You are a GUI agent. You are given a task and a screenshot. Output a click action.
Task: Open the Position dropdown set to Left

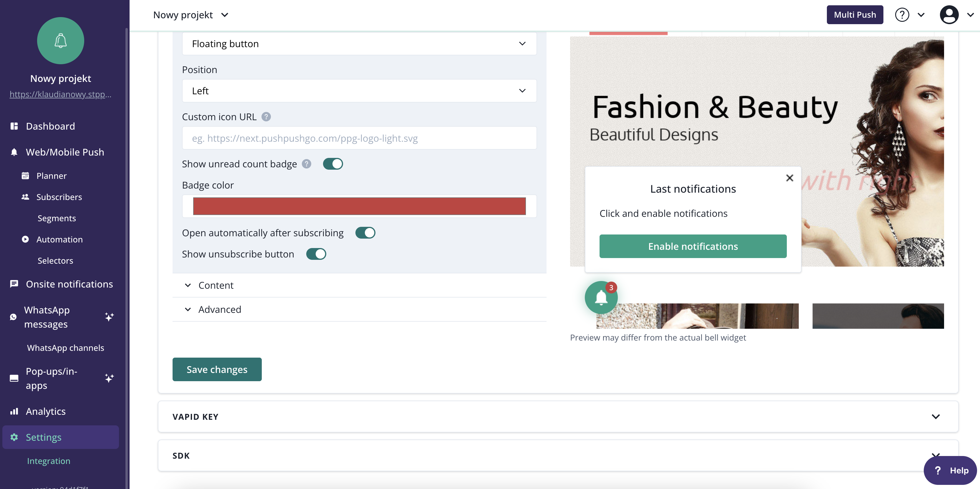[x=359, y=91]
